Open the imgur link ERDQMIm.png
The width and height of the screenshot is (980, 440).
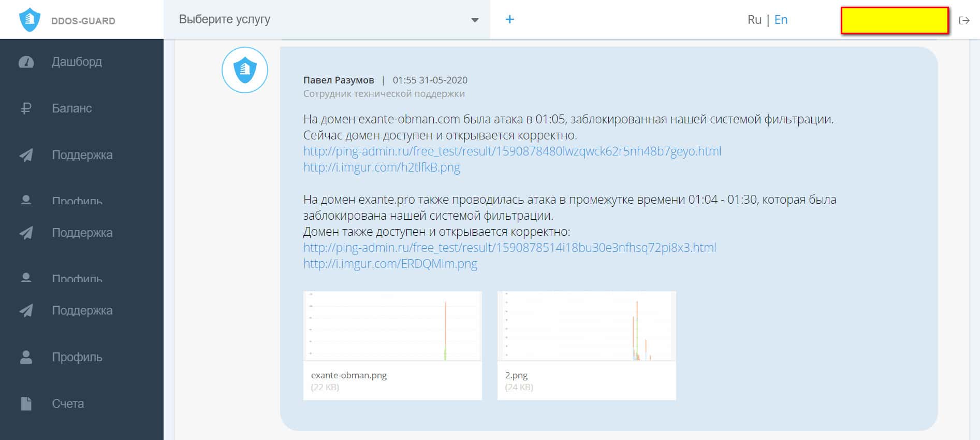point(390,264)
